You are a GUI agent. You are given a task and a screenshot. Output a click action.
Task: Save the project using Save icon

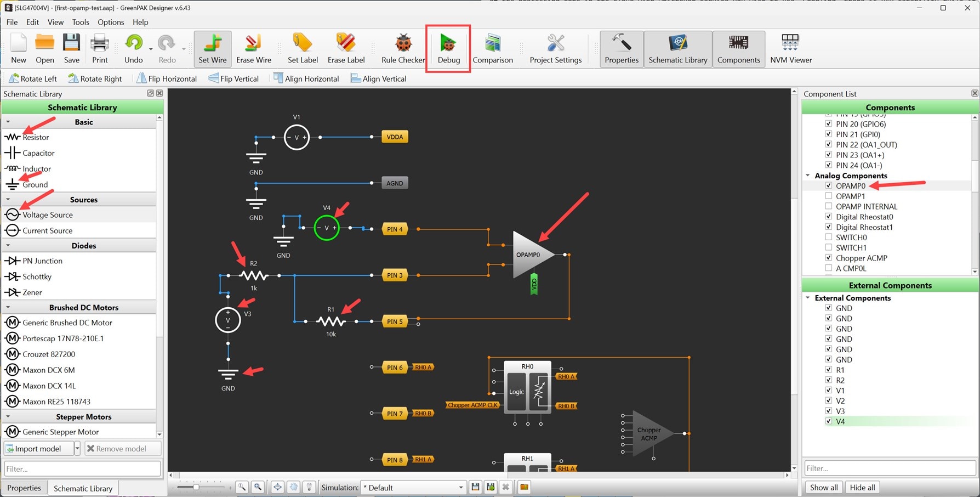click(71, 48)
